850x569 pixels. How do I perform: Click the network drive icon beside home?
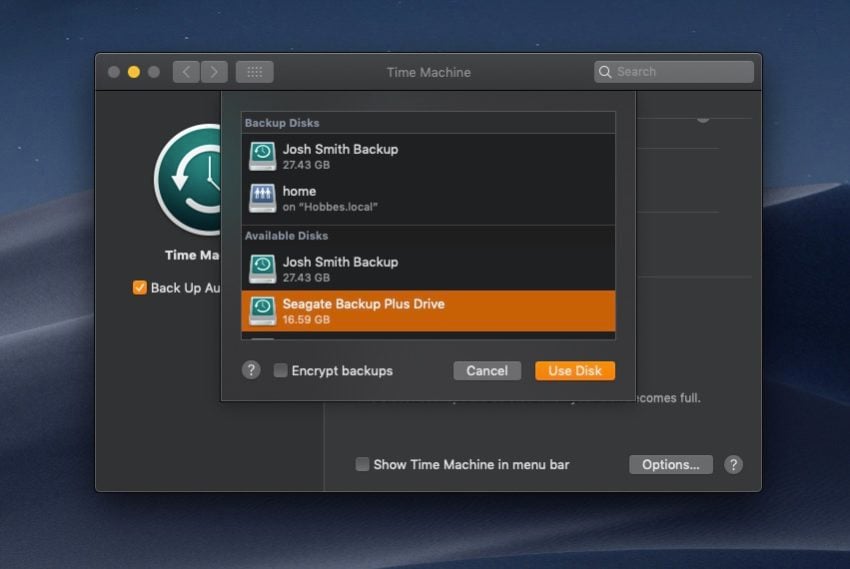pyautogui.click(x=262, y=198)
